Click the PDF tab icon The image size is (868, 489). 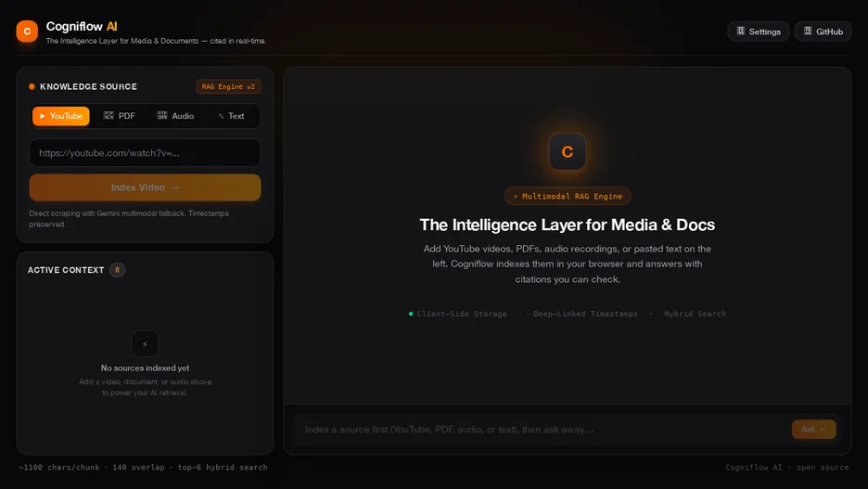click(108, 115)
